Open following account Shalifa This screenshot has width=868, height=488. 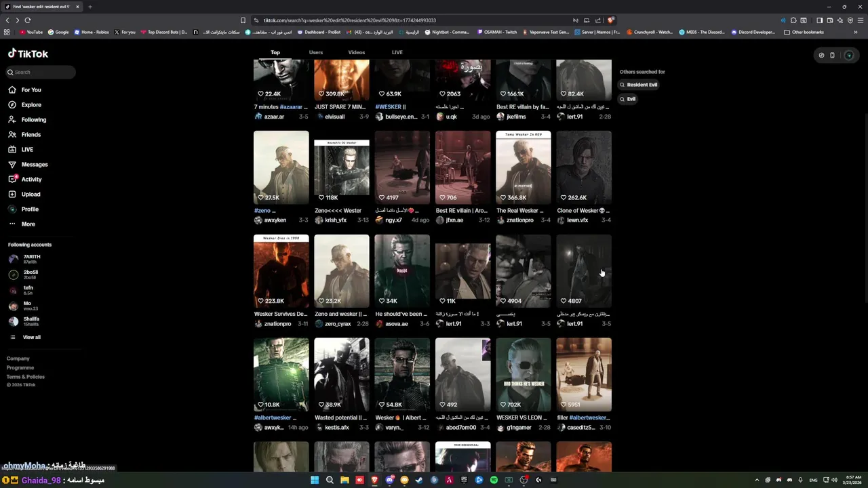tap(24, 321)
